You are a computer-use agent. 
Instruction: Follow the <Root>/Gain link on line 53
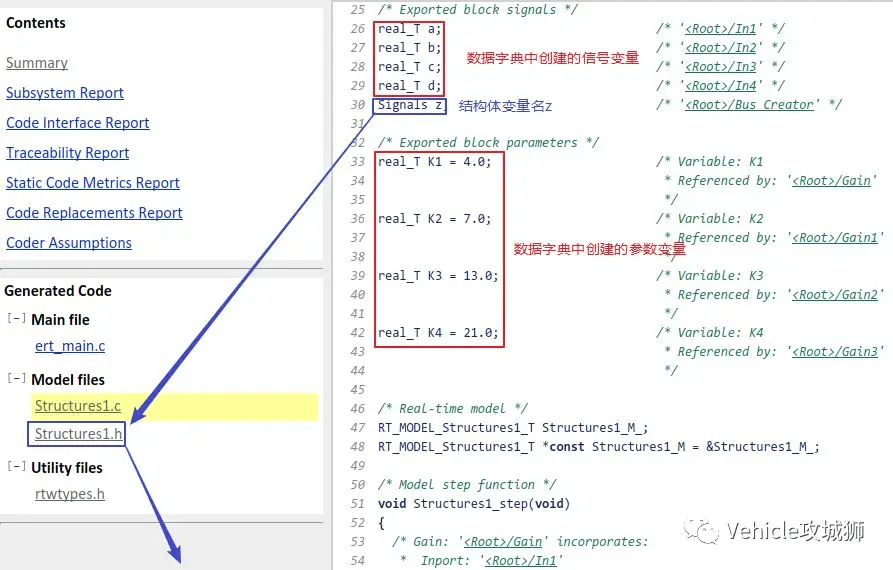pos(503,542)
